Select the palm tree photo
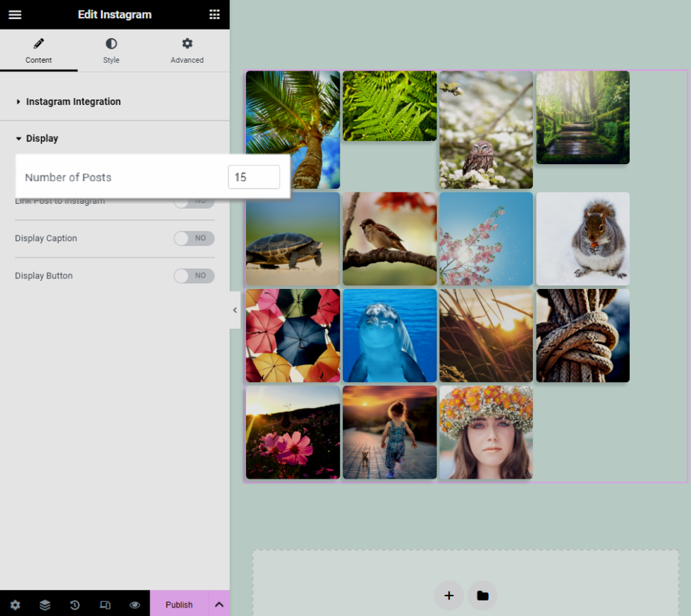The image size is (691, 616). [x=293, y=130]
